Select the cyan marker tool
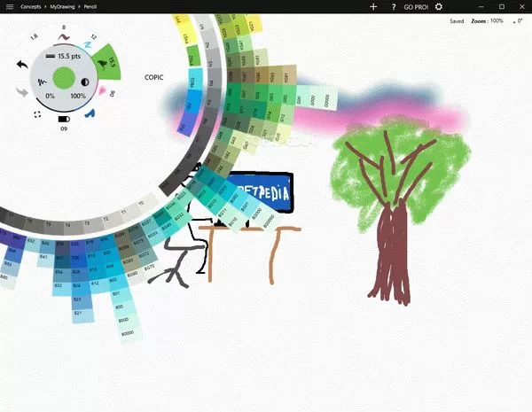The width and height of the screenshot is (532, 412). 88,44
